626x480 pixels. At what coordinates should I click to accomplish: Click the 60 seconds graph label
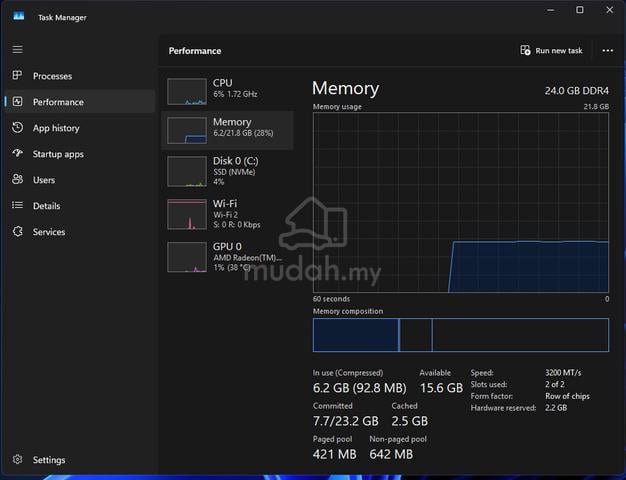(331, 299)
